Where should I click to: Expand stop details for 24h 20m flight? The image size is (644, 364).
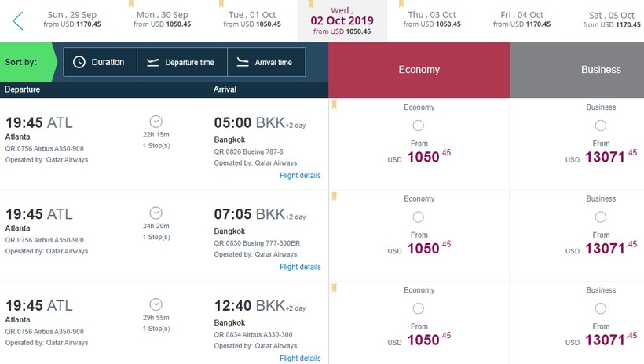point(156,213)
